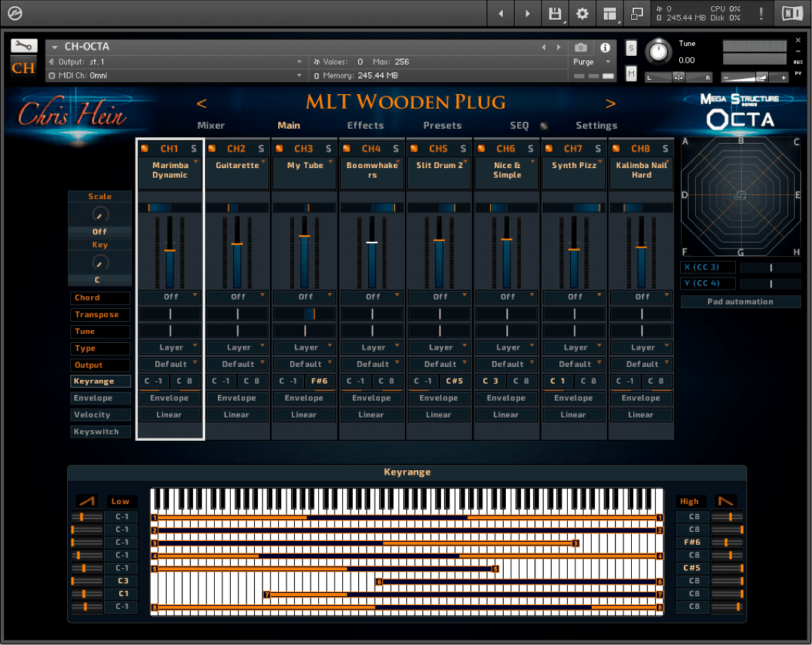Click the wrench edit icon above CH logo
This screenshot has height=645, width=812.
(23, 45)
